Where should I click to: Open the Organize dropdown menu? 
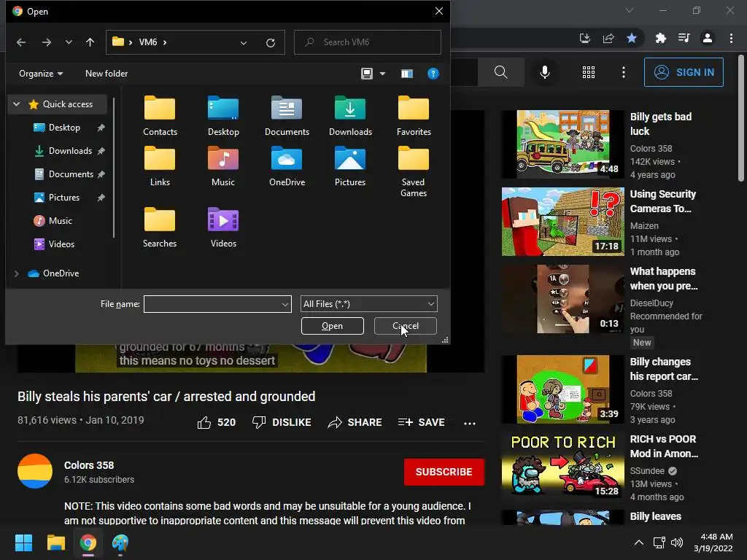point(41,74)
